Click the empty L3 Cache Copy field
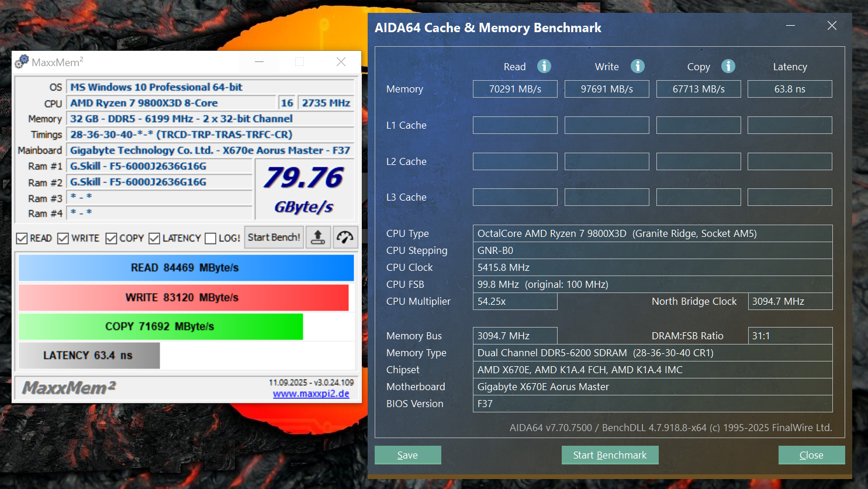This screenshot has height=489, width=868. 698,197
